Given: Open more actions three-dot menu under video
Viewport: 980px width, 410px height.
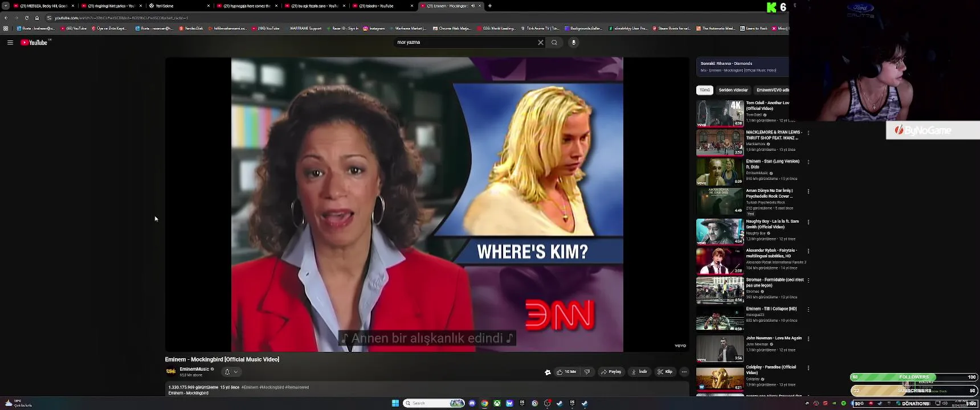Looking at the screenshot, I should click(x=684, y=372).
